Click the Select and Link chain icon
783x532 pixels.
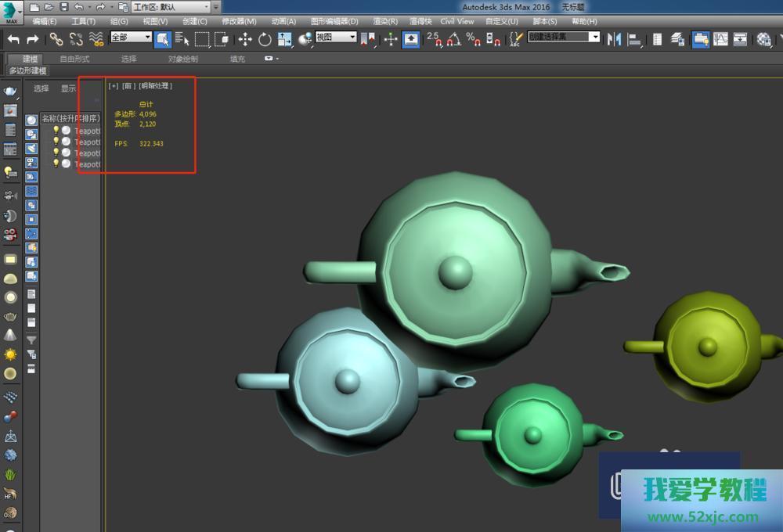tap(56, 39)
